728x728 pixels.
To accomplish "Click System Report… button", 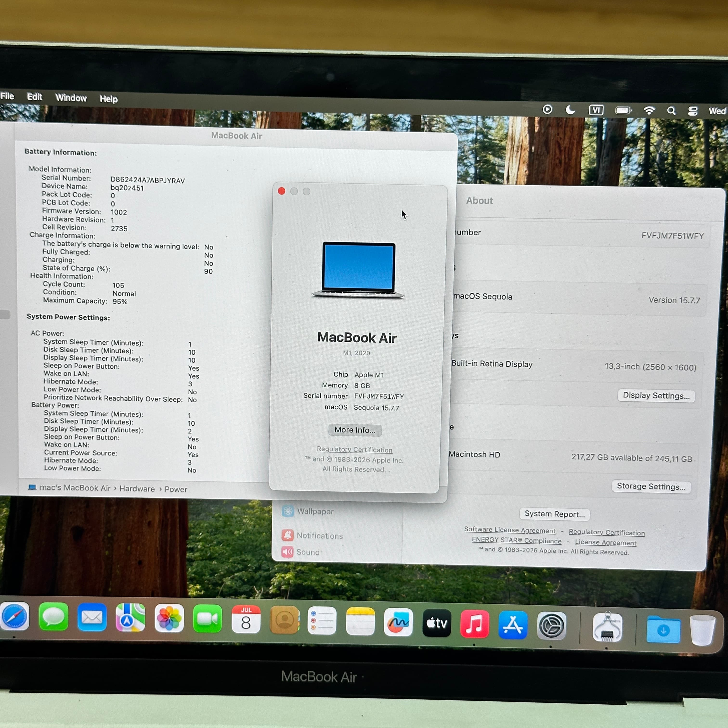I will (555, 514).
